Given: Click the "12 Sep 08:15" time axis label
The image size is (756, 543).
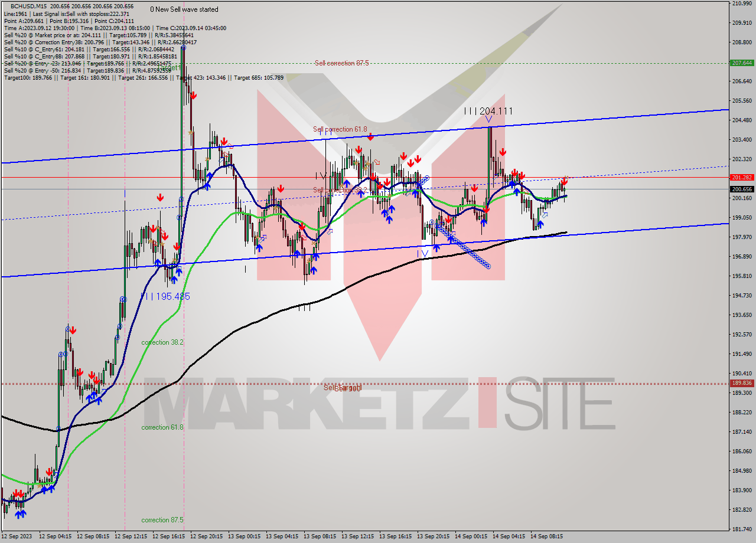Looking at the screenshot, I should coord(93,537).
